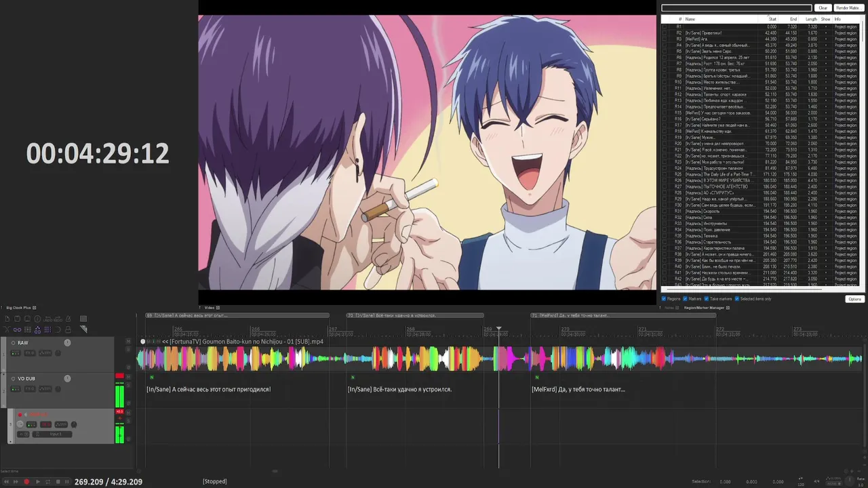Go to project end transport button

16,481
